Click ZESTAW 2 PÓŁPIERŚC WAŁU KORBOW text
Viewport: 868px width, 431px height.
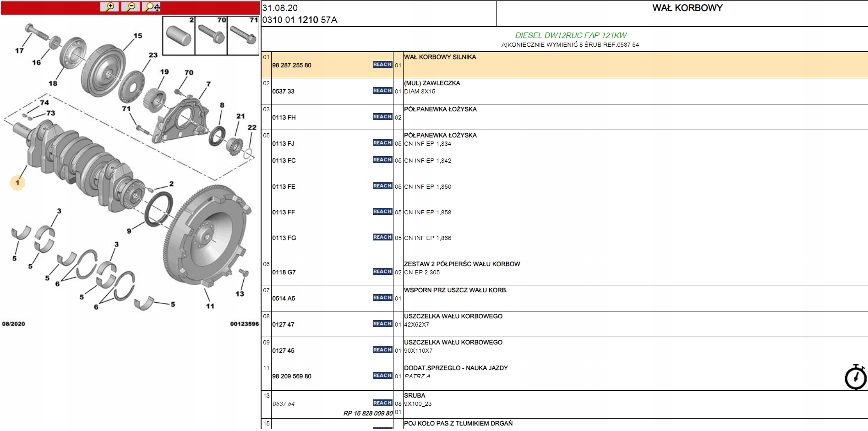coord(462,264)
